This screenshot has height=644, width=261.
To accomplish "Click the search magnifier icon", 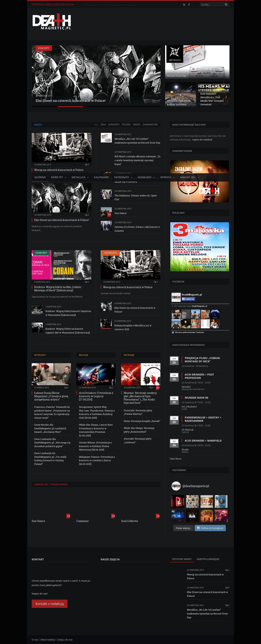I will click(226, 5).
